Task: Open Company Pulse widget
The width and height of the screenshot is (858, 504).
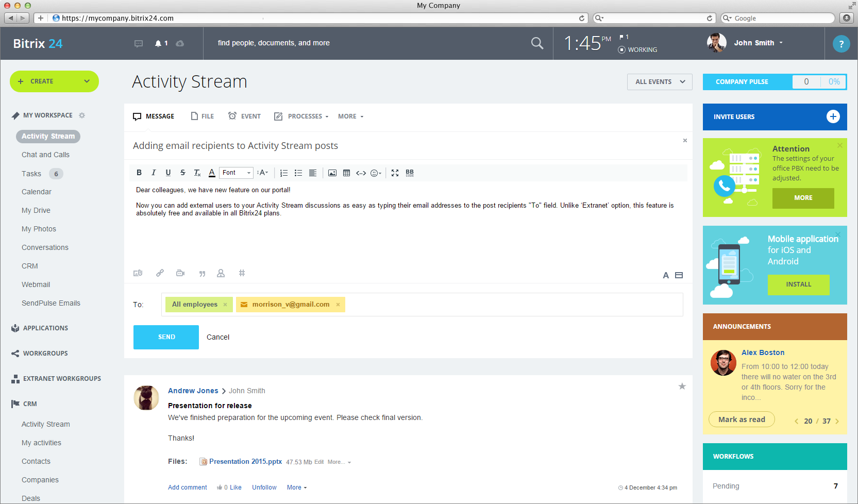Action: point(775,82)
